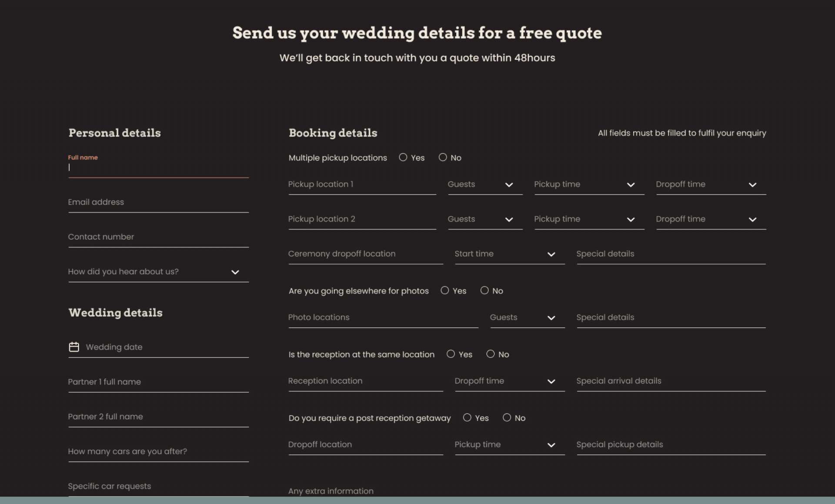Click the Email address field
This screenshot has height=504, width=835.
(x=158, y=202)
